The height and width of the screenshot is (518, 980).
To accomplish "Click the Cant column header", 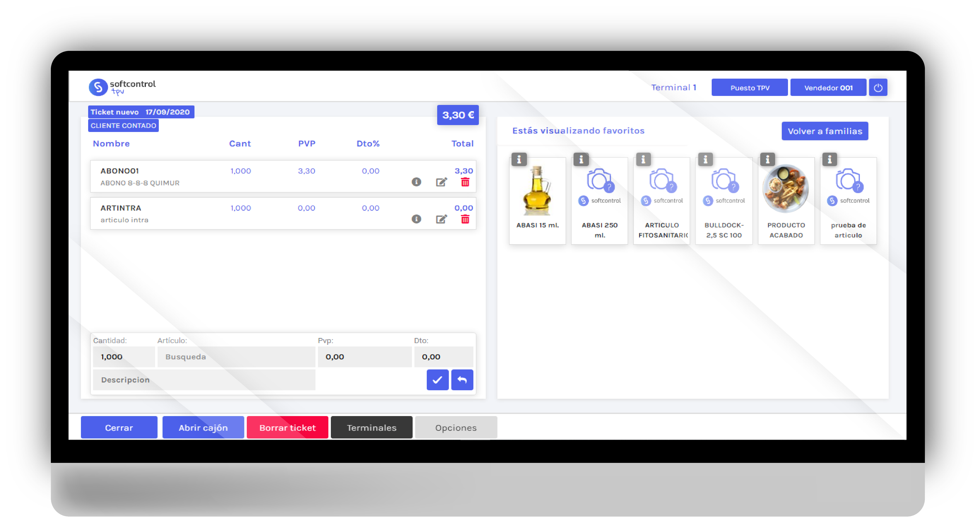I will [x=240, y=143].
